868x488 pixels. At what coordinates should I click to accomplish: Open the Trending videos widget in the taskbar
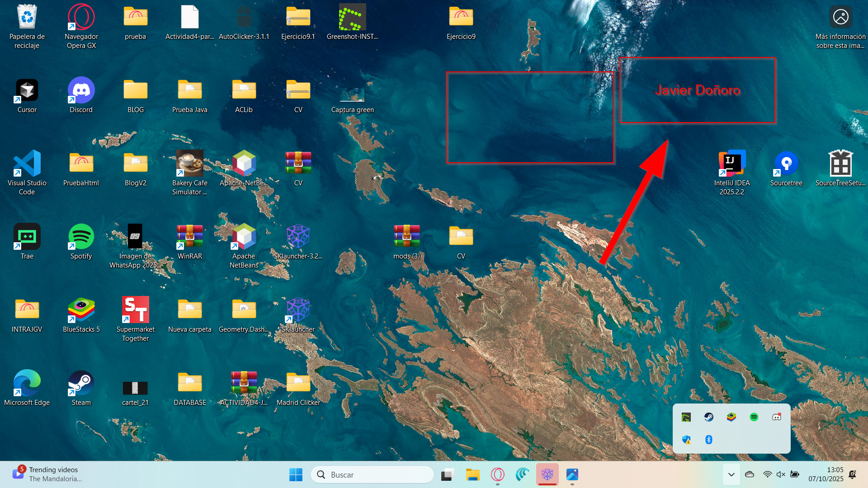point(45,474)
